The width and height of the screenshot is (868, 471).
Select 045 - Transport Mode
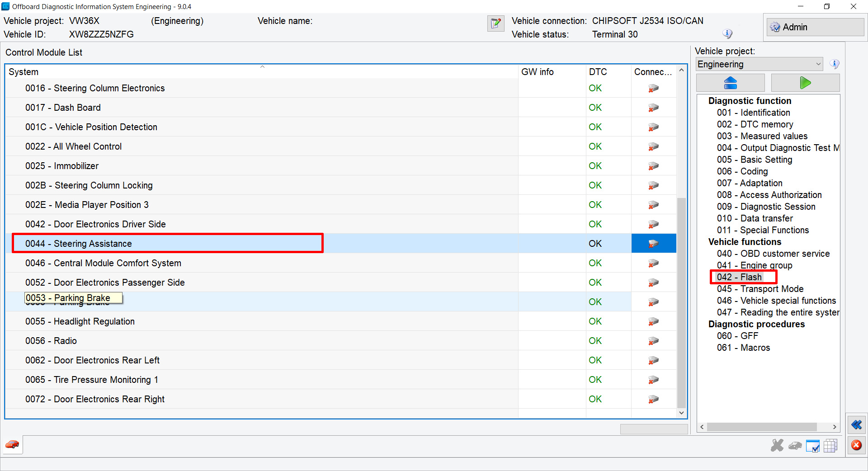[760, 289]
